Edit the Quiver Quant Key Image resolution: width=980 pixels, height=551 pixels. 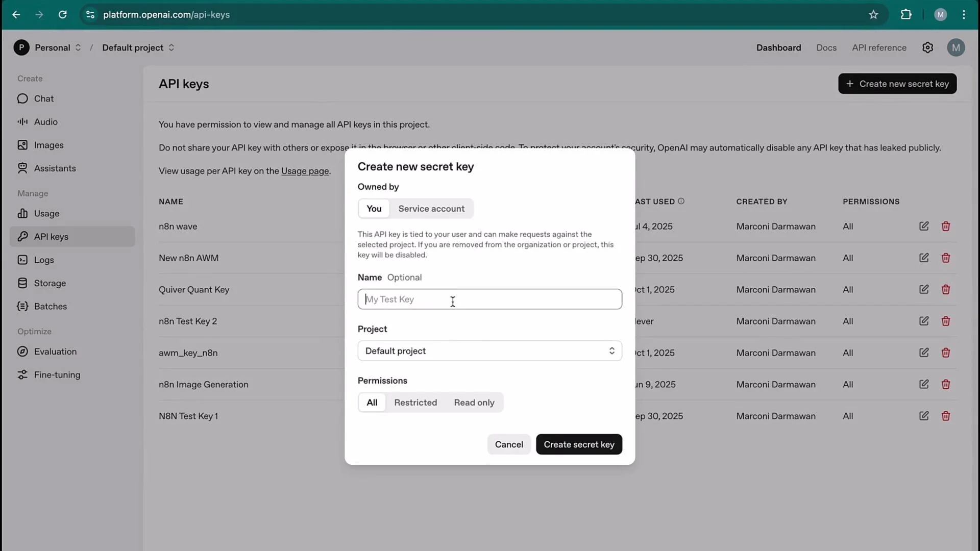pos(924,289)
